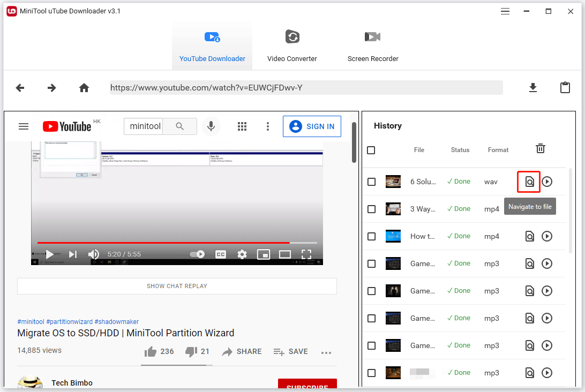Switch to the Video Converter tab

pyautogui.click(x=292, y=46)
